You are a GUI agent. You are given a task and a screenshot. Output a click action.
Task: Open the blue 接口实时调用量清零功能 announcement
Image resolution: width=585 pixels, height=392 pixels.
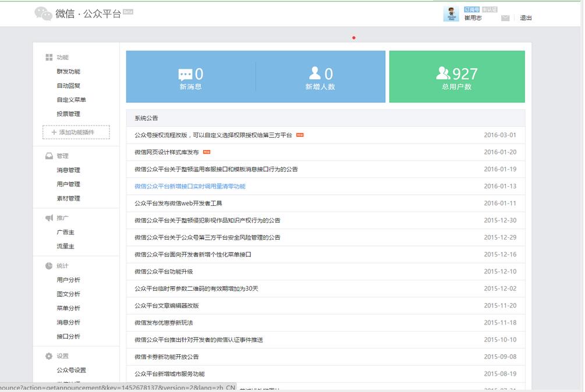click(x=189, y=186)
